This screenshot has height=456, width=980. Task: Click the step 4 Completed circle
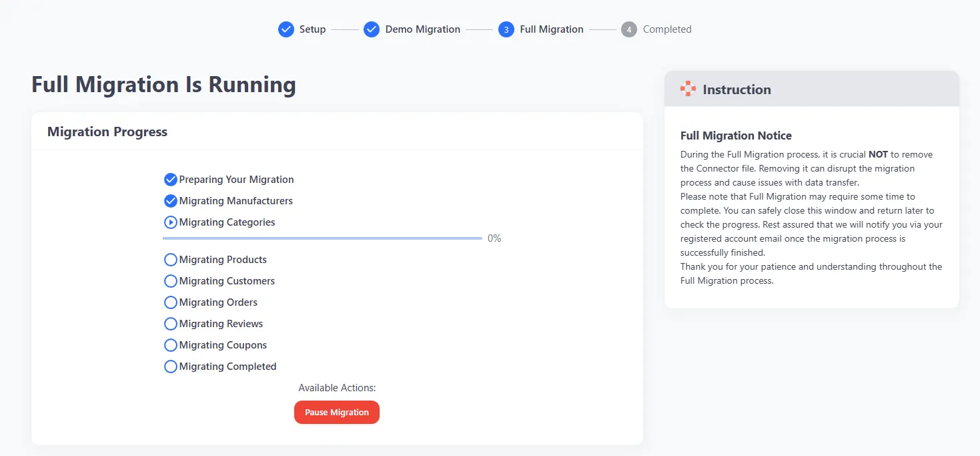[629, 29]
